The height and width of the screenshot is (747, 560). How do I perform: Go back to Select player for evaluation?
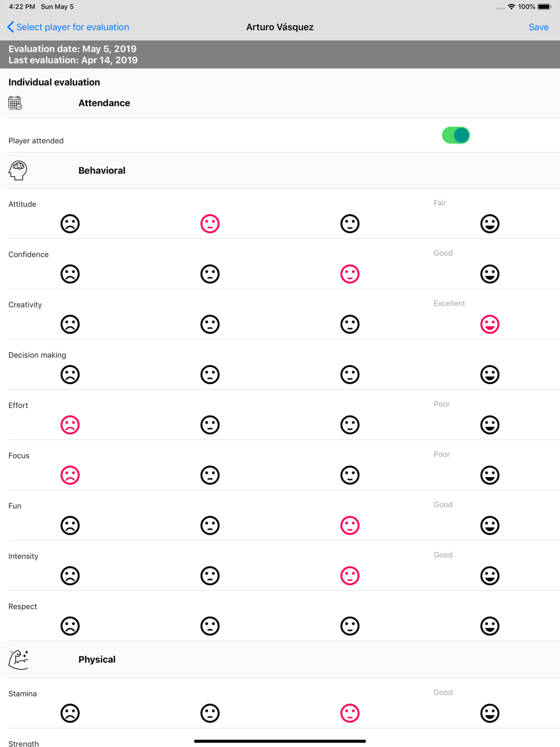68,27
